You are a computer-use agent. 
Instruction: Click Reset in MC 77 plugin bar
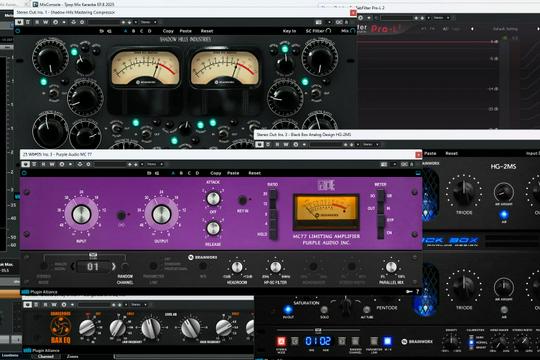click(255, 173)
